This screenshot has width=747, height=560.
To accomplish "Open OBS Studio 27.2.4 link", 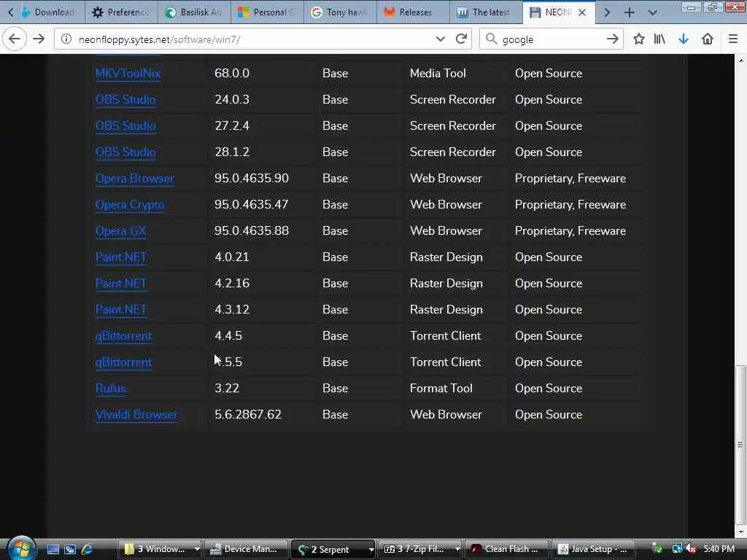I will [125, 125].
